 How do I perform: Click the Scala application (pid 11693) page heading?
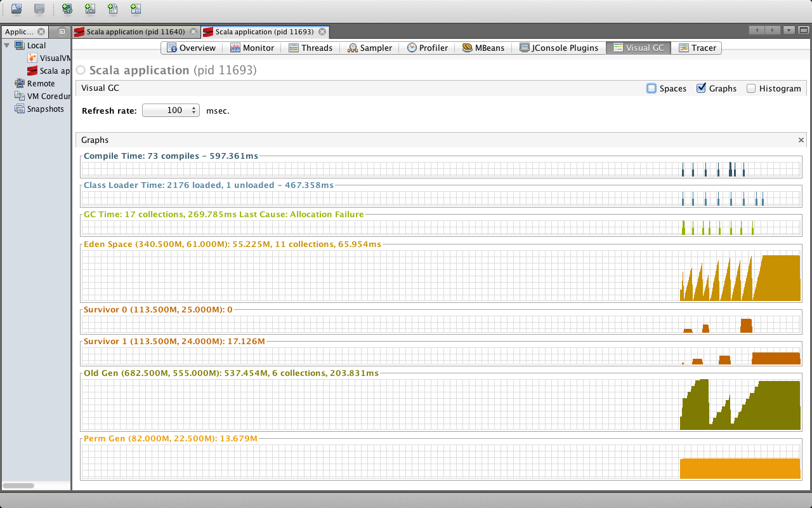point(173,70)
